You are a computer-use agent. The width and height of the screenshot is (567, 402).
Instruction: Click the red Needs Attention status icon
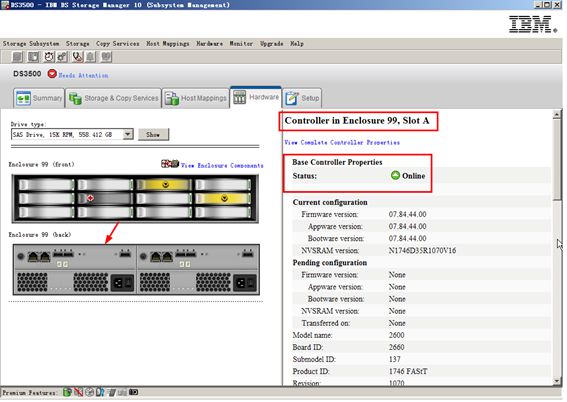(52, 74)
